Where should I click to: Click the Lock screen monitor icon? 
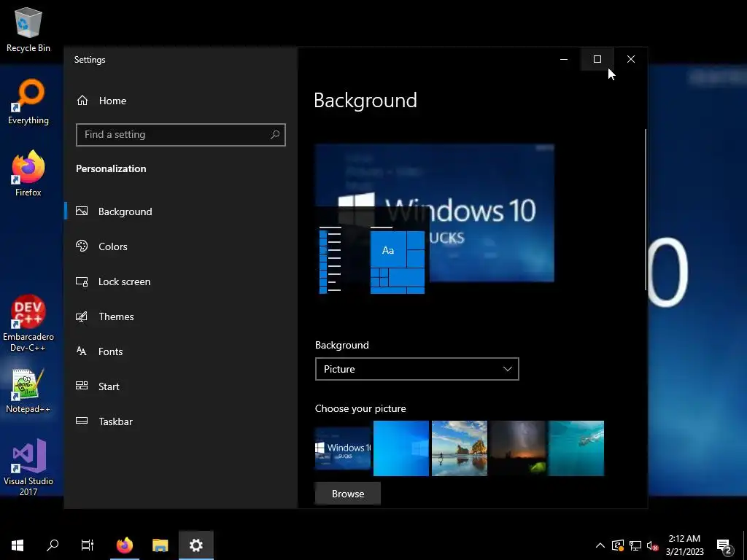point(82,281)
